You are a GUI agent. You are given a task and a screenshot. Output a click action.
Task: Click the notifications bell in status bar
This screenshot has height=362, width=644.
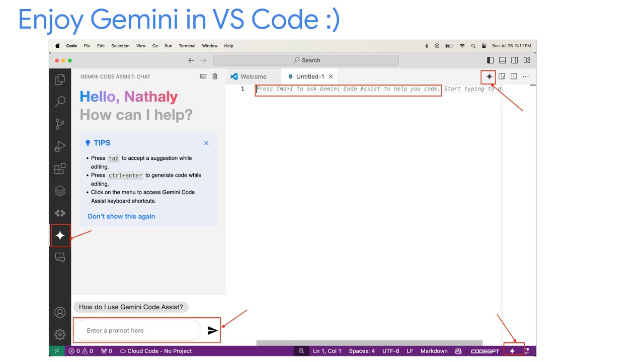click(527, 351)
